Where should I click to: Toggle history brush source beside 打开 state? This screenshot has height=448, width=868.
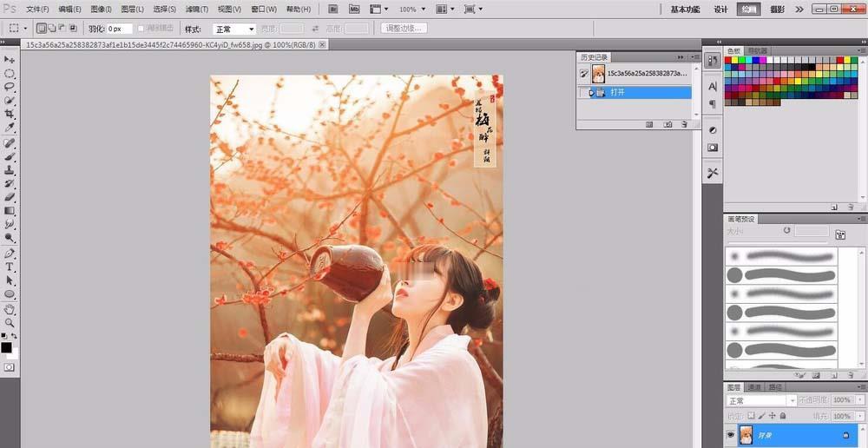coord(584,92)
